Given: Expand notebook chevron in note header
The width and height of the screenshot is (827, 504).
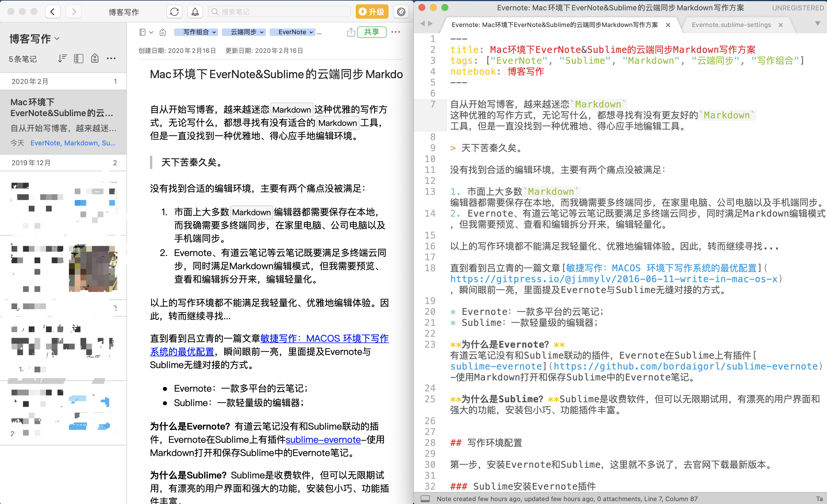Looking at the screenshot, I should pyautogui.click(x=151, y=32).
